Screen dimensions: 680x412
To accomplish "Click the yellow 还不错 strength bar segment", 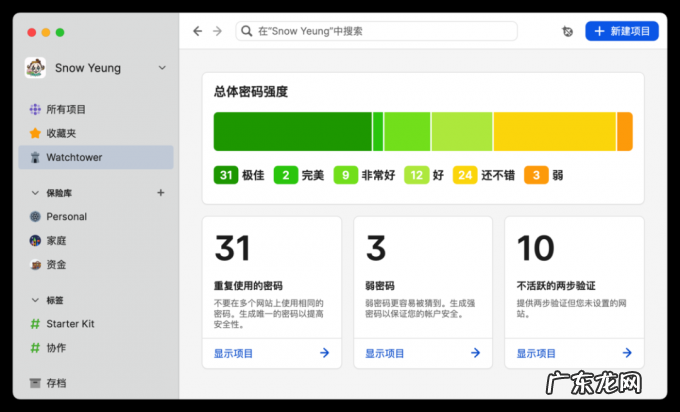I will [555, 131].
